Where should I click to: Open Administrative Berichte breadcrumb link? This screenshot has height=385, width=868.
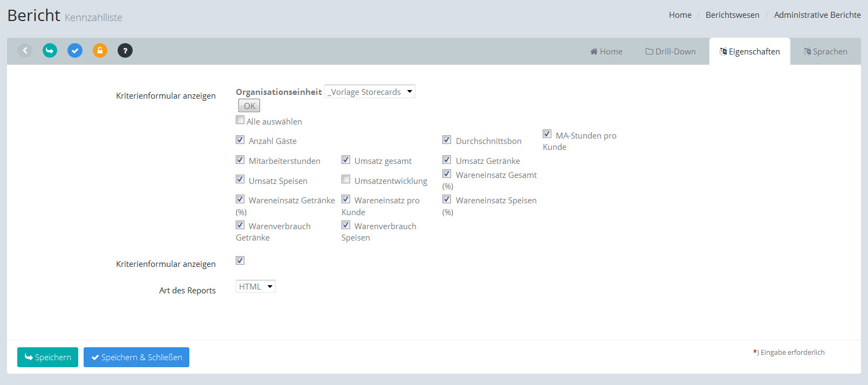pos(817,15)
